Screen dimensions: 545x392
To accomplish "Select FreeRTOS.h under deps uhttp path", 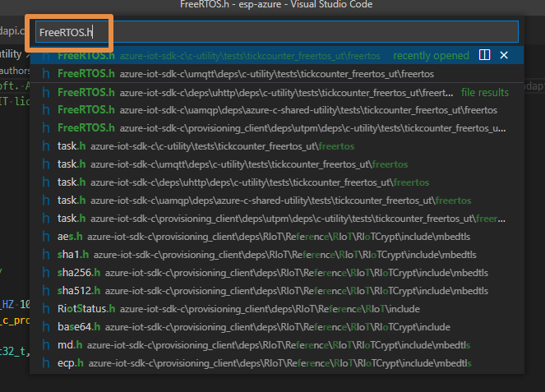I will pyautogui.click(x=277, y=92).
